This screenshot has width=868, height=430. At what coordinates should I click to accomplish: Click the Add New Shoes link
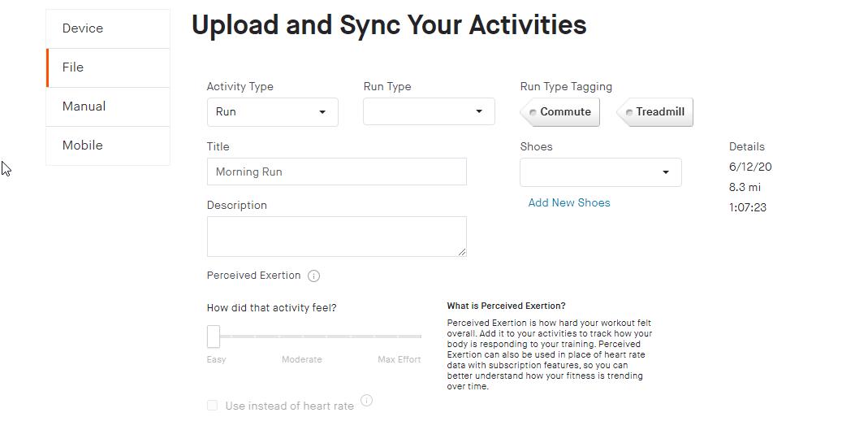(x=569, y=203)
